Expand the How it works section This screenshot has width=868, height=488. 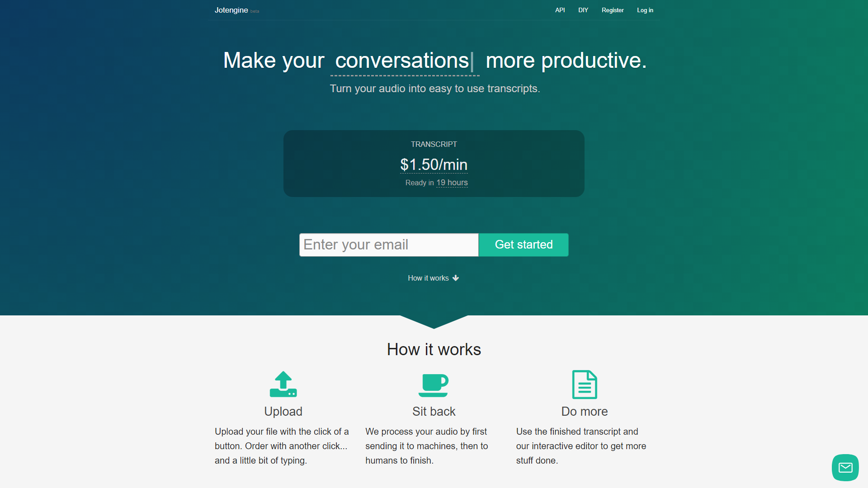pyautogui.click(x=434, y=278)
